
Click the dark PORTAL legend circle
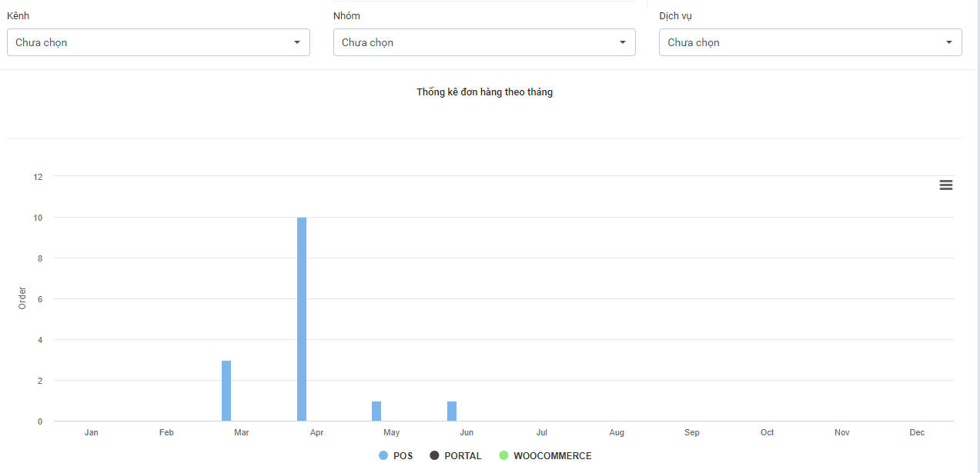pyautogui.click(x=434, y=456)
